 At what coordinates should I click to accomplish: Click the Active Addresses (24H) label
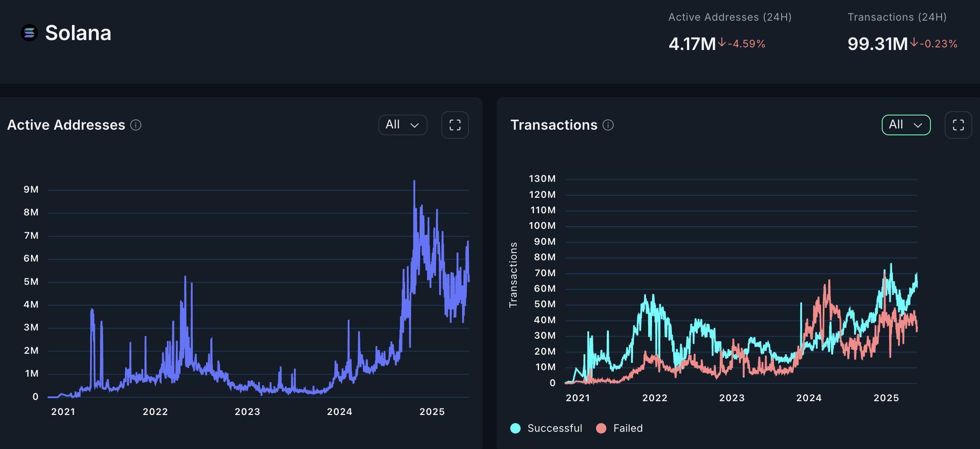coord(730,17)
